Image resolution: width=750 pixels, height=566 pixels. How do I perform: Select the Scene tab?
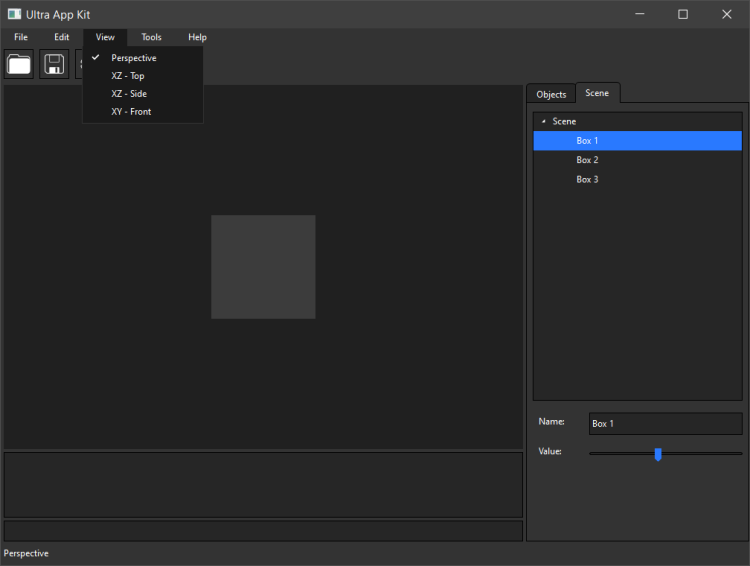[597, 93]
